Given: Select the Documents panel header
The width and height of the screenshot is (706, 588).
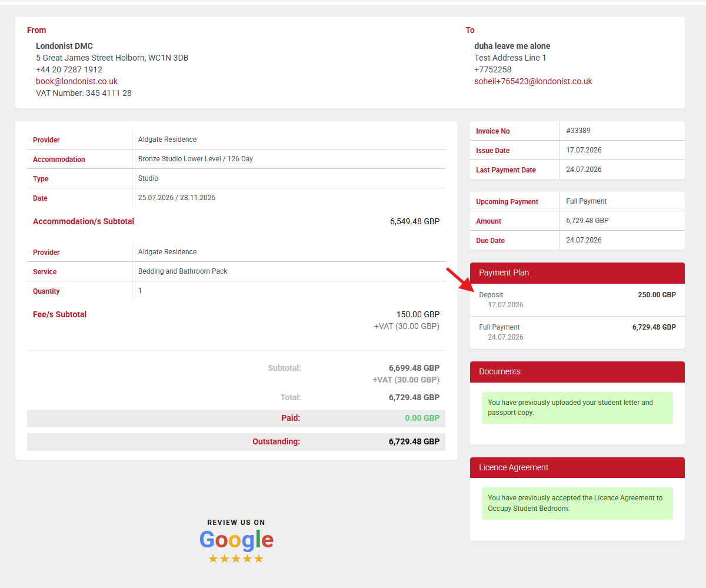Looking at the screenshot, I should [x=577, y=372].
